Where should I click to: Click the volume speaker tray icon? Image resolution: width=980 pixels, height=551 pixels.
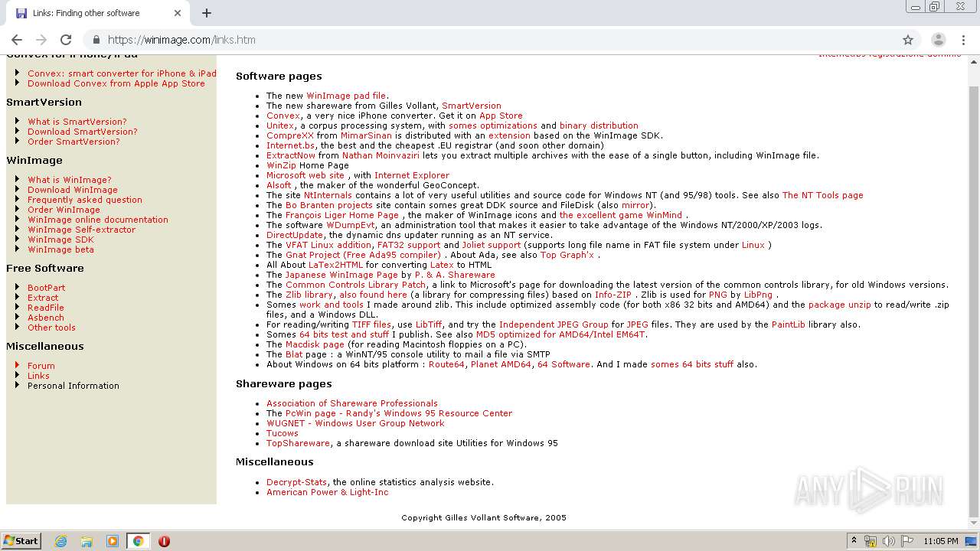[x=889, y=541]
